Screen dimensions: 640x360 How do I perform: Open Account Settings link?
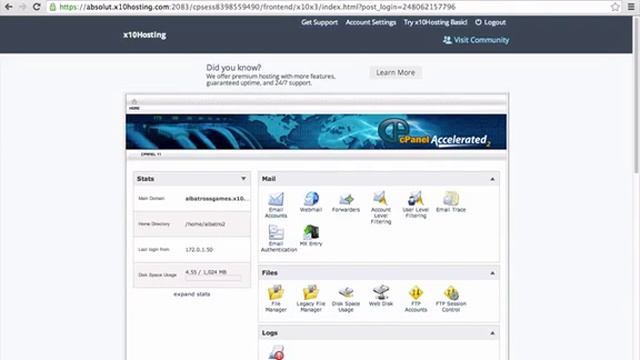(371, 22)
